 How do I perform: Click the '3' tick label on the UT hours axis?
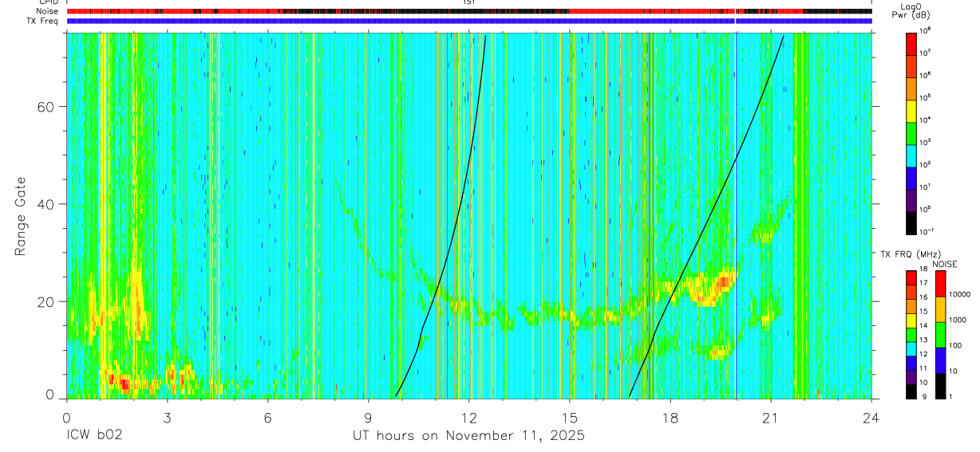(x=167, y=416)
